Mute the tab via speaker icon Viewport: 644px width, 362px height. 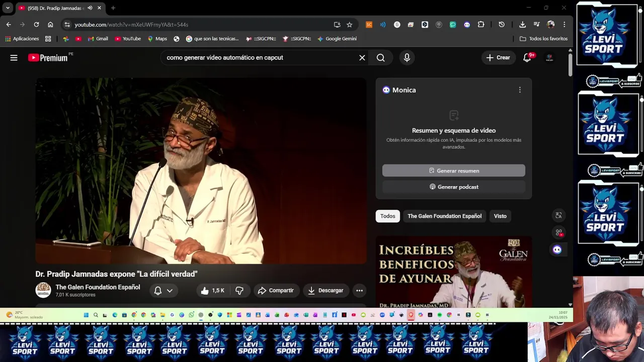tap(90, 8)
